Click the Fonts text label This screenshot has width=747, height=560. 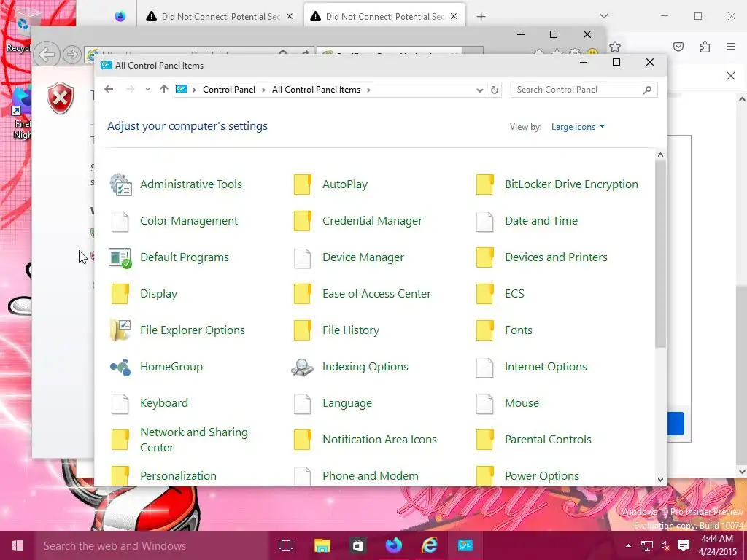pyautogui.click(x=519, y=330)
